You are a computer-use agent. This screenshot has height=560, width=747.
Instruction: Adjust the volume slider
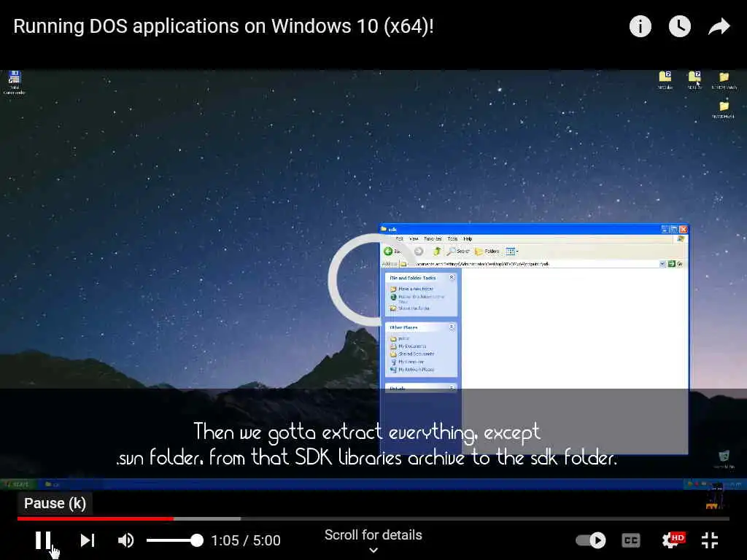click(175, 540)
